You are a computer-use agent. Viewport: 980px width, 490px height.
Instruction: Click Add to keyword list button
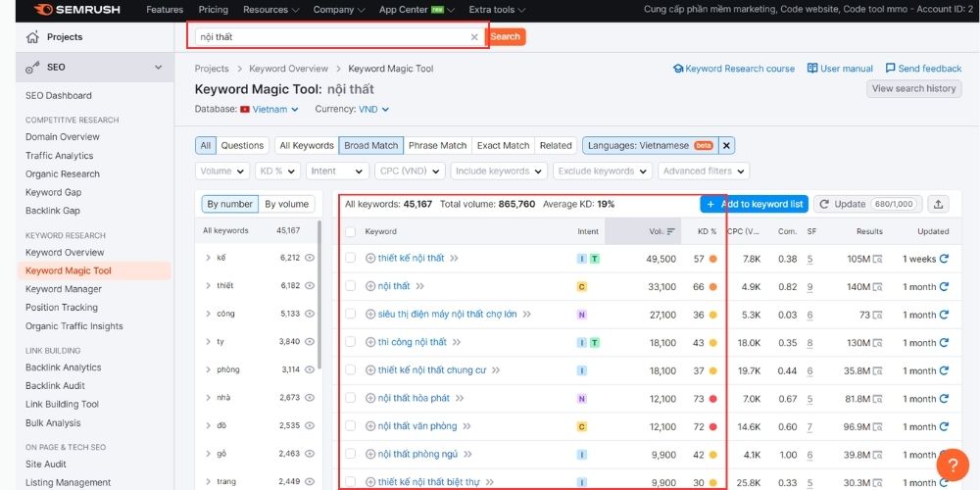point(755,205)
